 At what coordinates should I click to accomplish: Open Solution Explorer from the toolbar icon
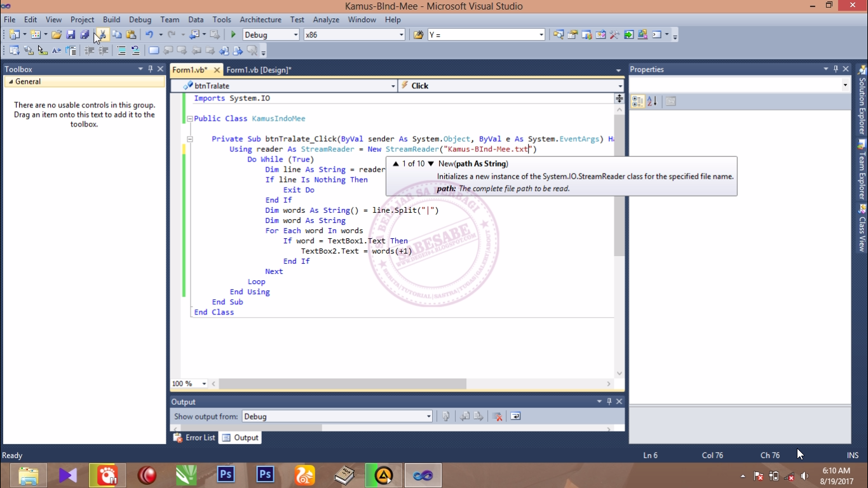point(559,35)
